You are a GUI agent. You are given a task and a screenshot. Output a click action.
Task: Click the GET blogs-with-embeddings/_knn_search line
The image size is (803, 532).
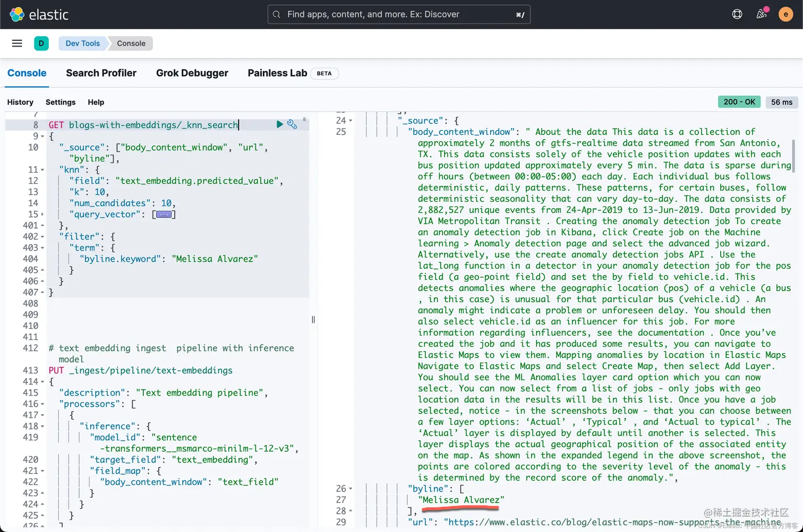click(x=143, y=125)
